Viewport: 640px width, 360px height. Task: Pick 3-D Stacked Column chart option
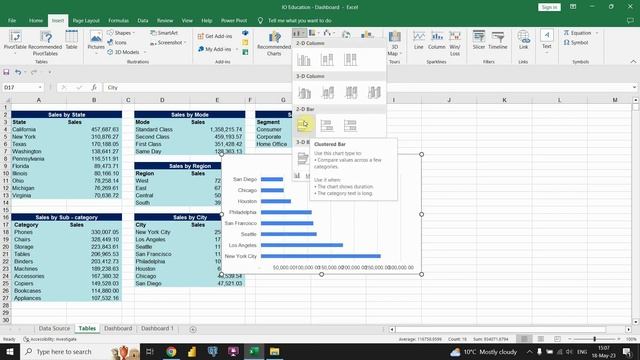[x=327, y=93]
